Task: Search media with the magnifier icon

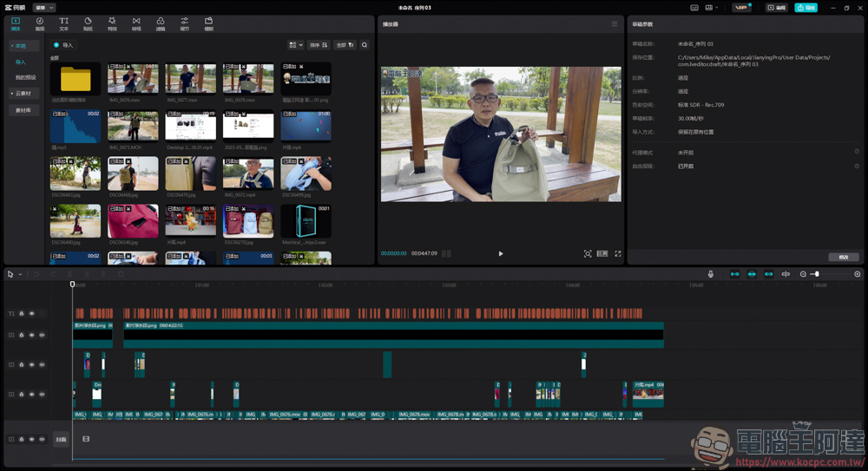Action: [x=365, y=45]
